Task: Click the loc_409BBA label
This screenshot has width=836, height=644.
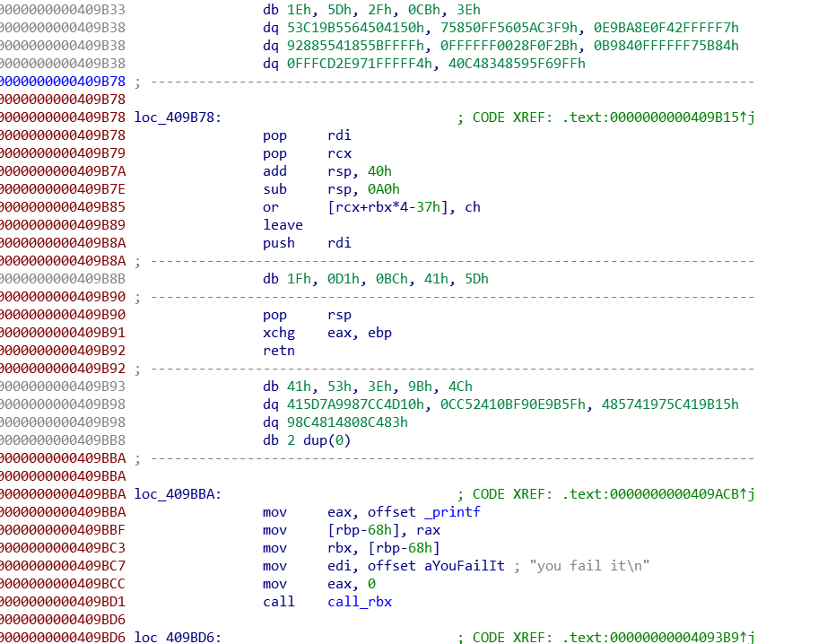Action: point(176,494)
